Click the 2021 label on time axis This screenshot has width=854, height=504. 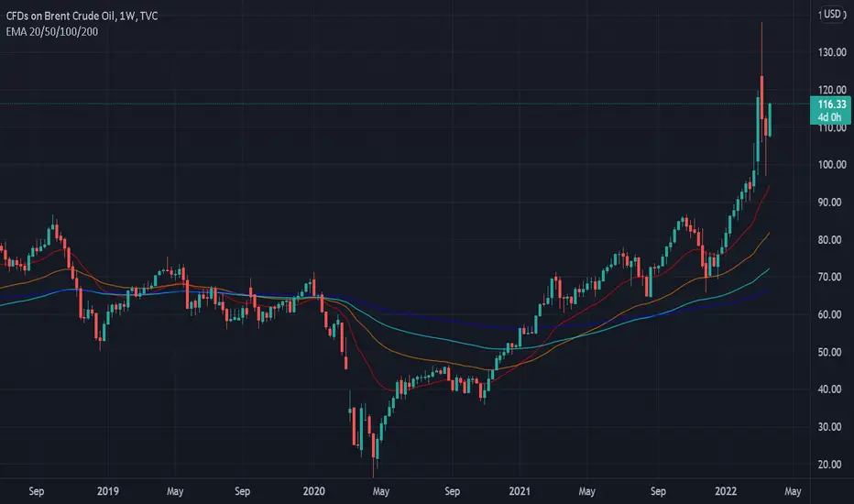[x=520, y=491]
